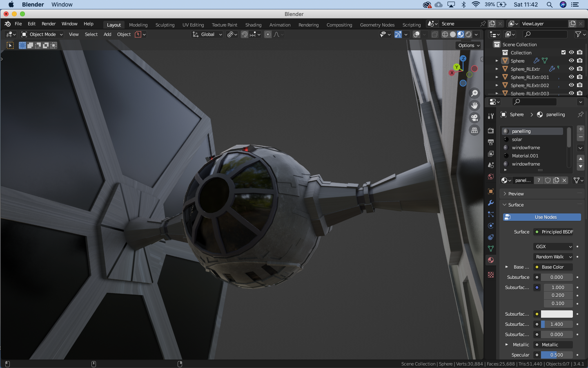Click the viewport pan hand icon
This screenshot has width=588, height=368.
pyautogui.click(x=474, y=105)
